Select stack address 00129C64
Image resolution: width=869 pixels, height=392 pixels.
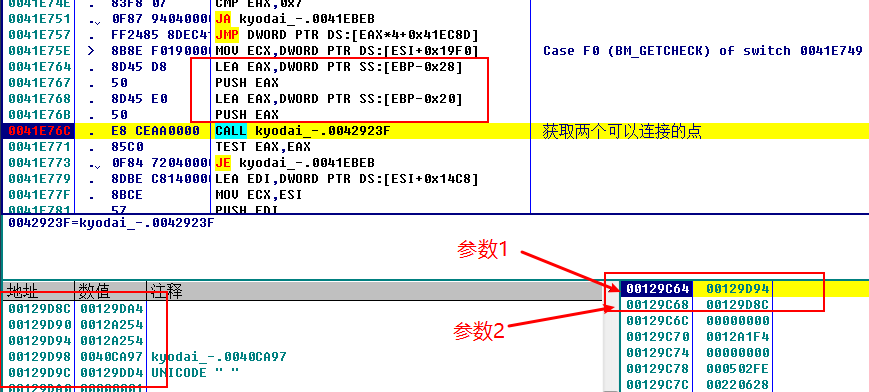pyautogui.click(x=658, y=288)
